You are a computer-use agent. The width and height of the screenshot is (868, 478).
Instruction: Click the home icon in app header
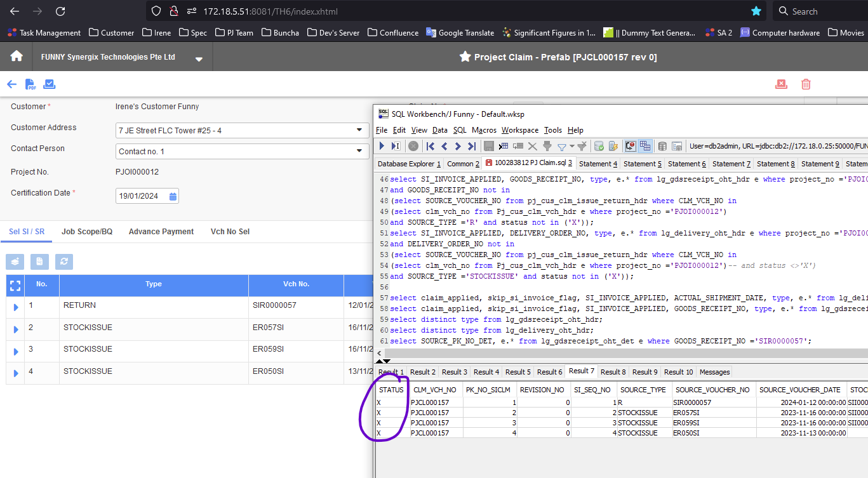tap(17, 56)
